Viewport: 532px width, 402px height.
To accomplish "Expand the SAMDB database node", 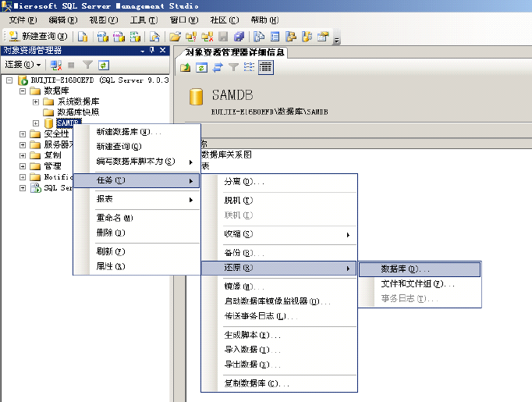I will coord(36,123).
